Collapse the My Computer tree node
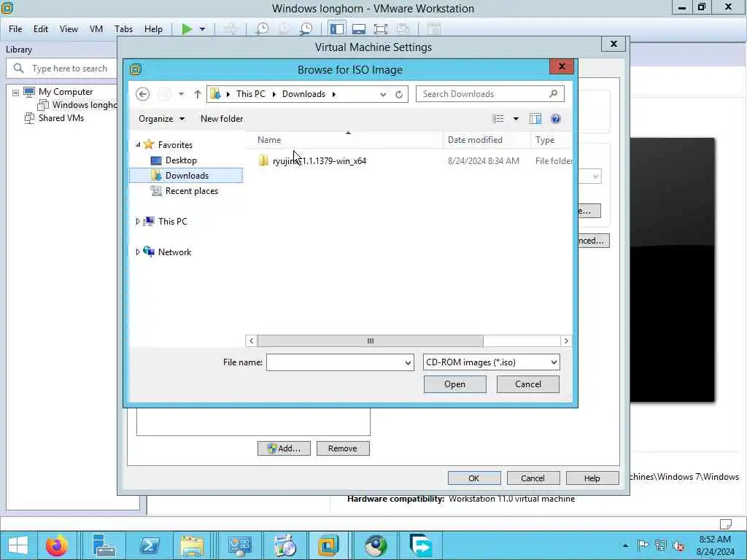This screenshot has width=747, height=560. point(16,93)
